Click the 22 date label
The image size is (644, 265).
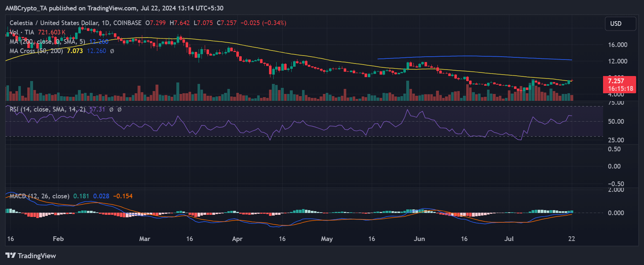pyautogui.click(x=571, y=239)
